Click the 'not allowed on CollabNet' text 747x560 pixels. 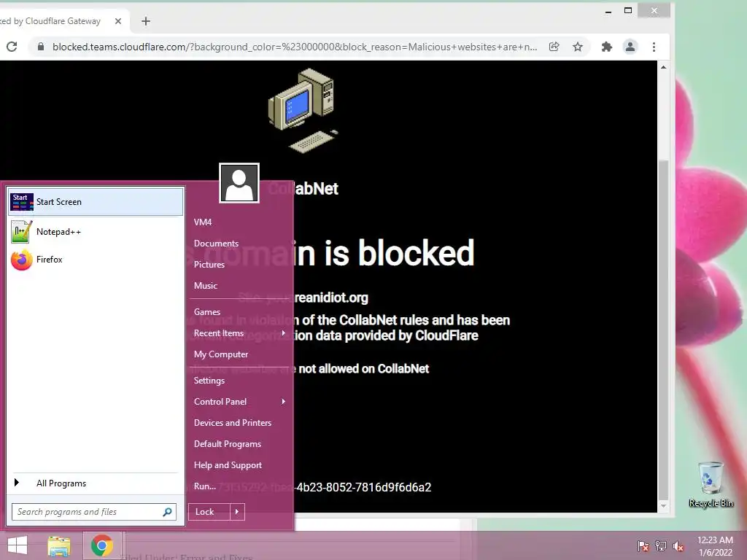(363, 369)
